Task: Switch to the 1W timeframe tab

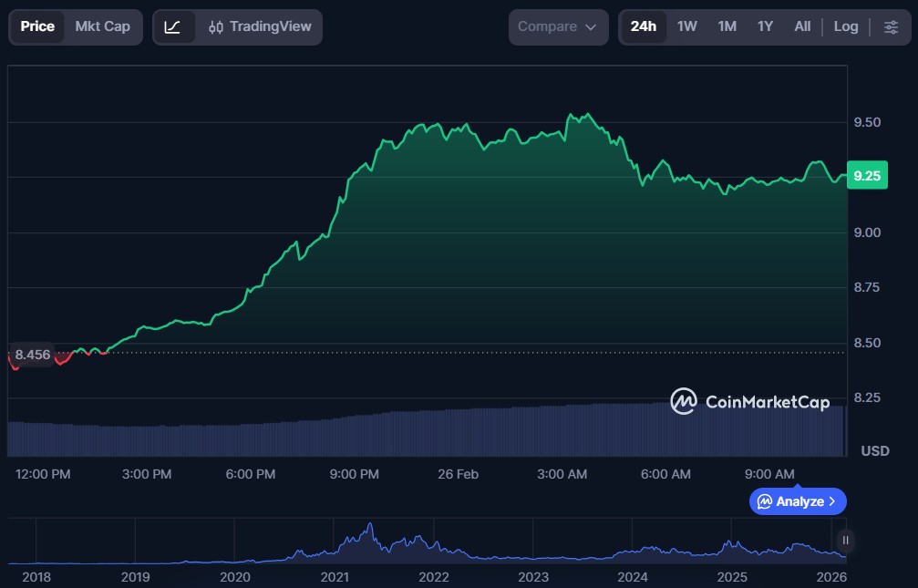Action: 687,26
